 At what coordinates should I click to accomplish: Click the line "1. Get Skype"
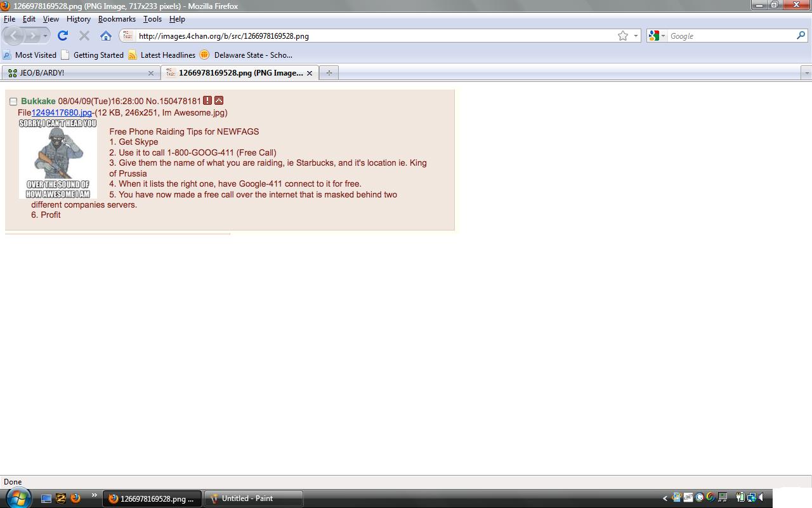(x=134, y=142)
